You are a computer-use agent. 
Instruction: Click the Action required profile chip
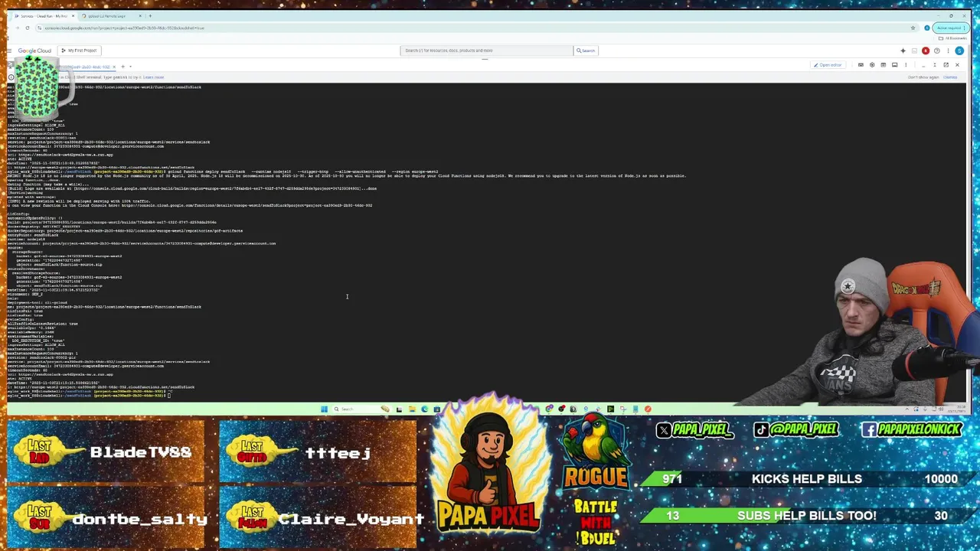(950, 28)
